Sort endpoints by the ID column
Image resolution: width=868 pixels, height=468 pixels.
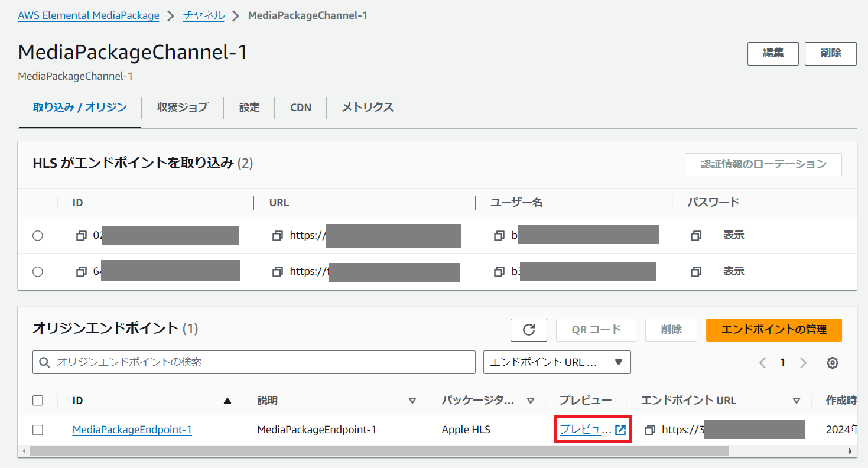[227, 401]
